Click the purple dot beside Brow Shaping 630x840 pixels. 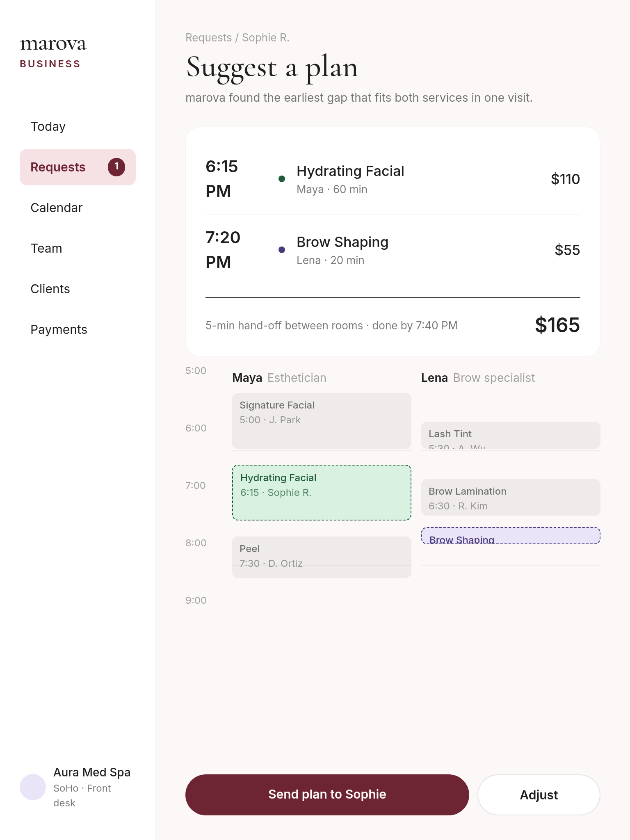point(282,249)
